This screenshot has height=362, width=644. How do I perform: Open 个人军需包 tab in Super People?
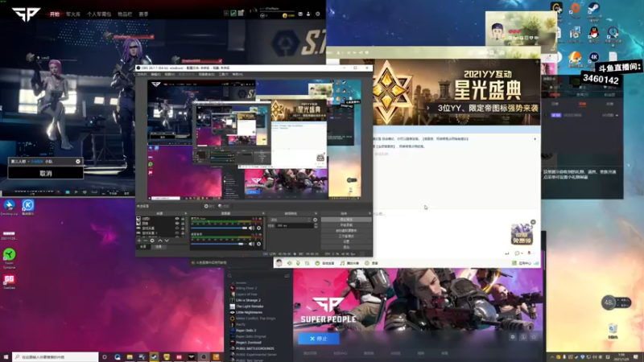tap(99, 14)
